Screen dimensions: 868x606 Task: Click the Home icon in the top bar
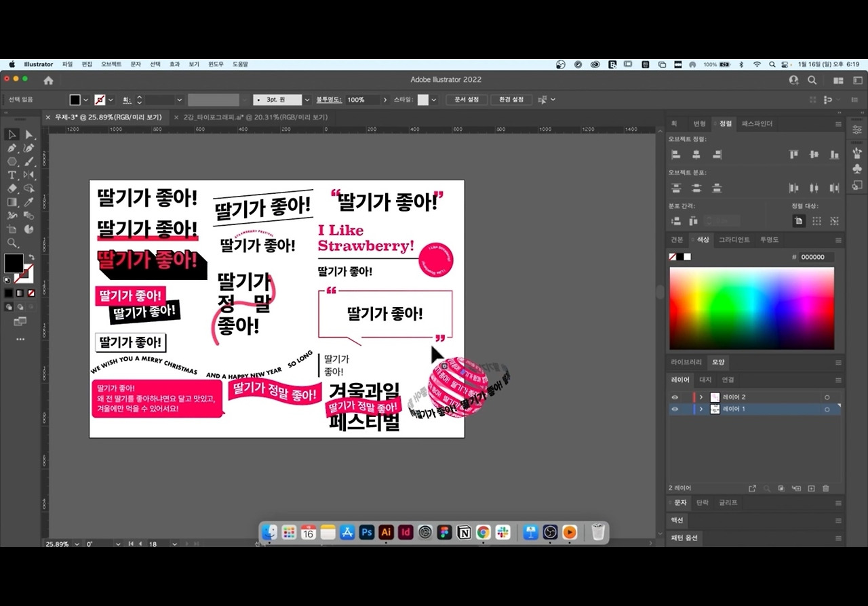tap(48, 80)
